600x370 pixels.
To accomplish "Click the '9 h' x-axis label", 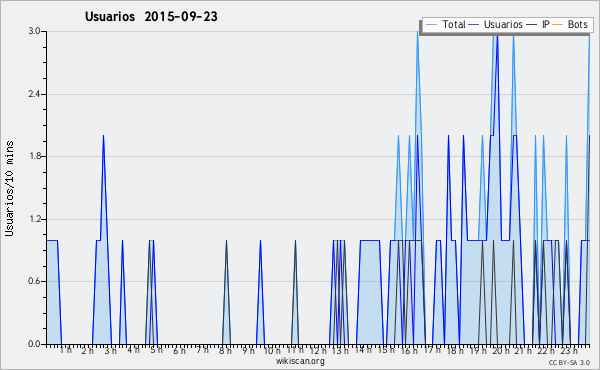I will point(248,351).
